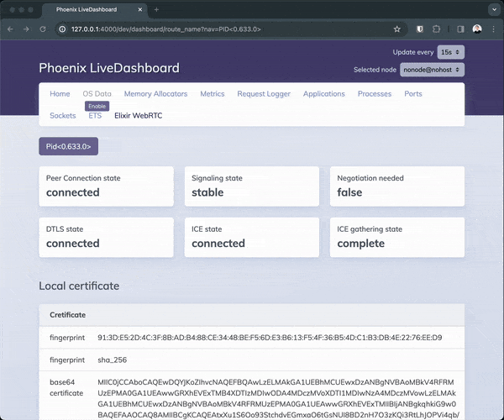
Task: Open the Selected node dropdown
Action: click(432, 70)
